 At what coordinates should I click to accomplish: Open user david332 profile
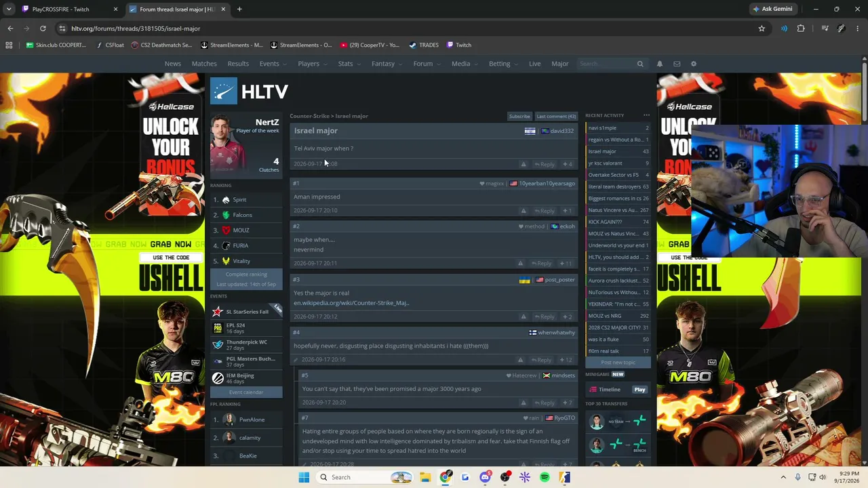[x=562, y=131]
